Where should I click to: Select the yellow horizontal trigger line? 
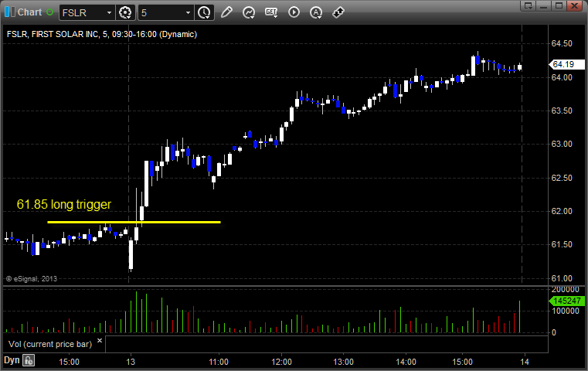pos(134,222)
